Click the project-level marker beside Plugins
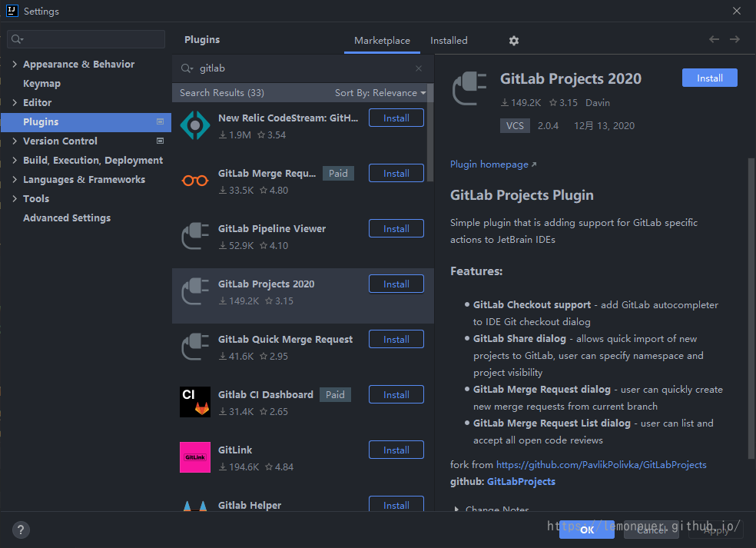 tap(160, 121)
